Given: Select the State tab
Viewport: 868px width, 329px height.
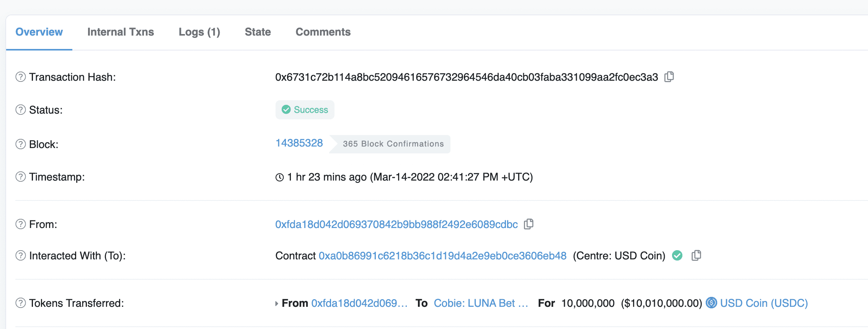Looking at the screenshot, I should tap(258, 32).
